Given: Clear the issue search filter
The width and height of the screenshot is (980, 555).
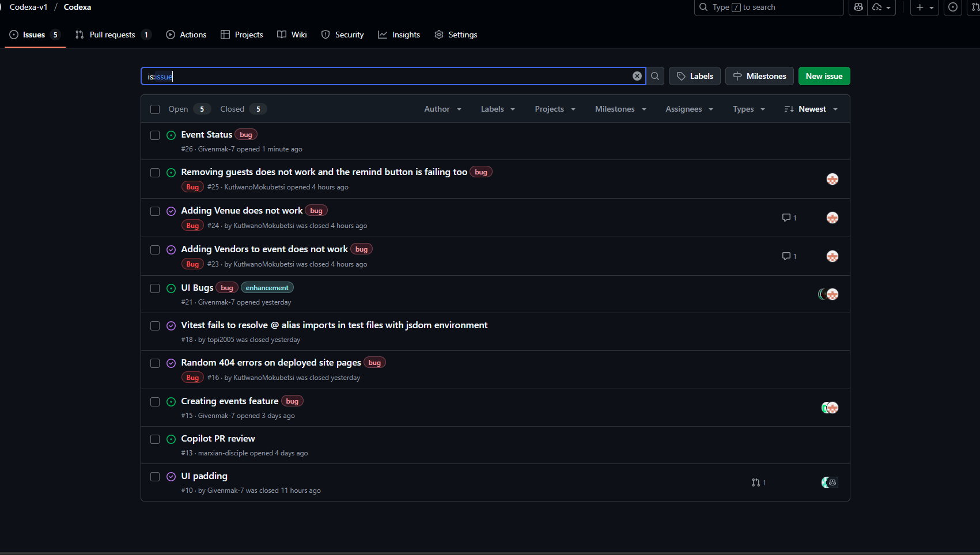Looking at the screenshot, I should [637, 76].
